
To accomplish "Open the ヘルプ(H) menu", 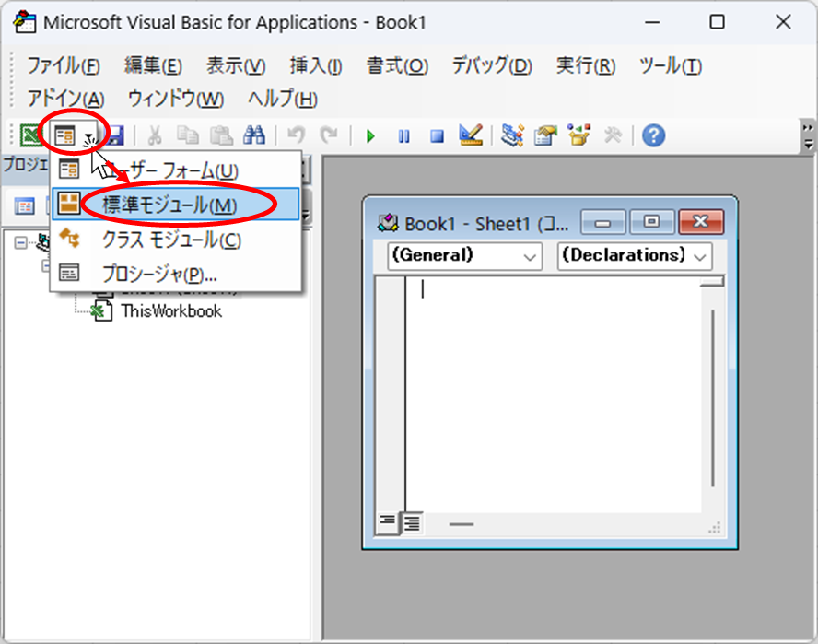I will [283, 99].
